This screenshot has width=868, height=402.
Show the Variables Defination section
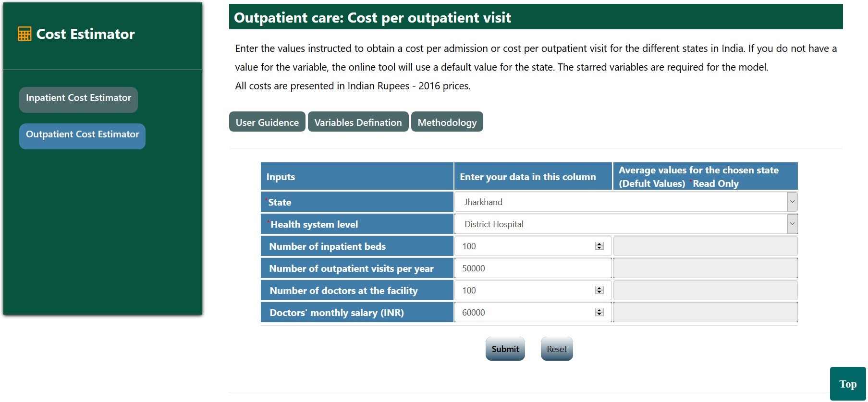coord(358,122)
